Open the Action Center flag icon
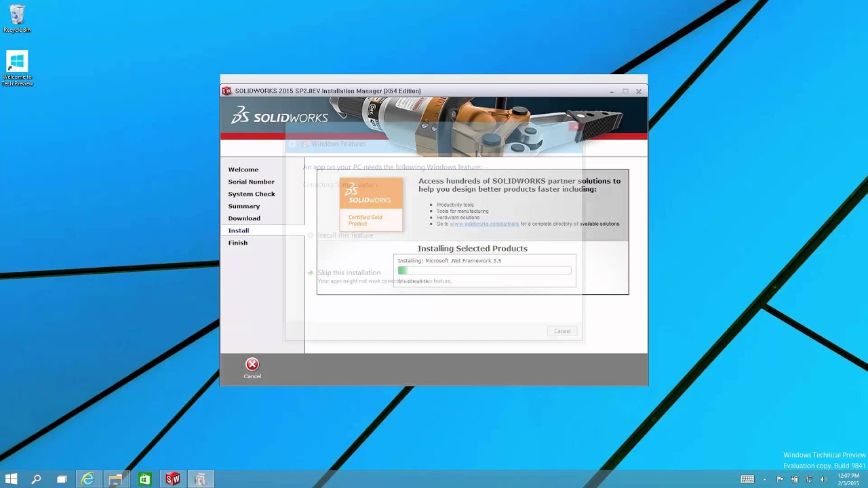This screenshot has height=488, width=868. (x=780, y=479)
